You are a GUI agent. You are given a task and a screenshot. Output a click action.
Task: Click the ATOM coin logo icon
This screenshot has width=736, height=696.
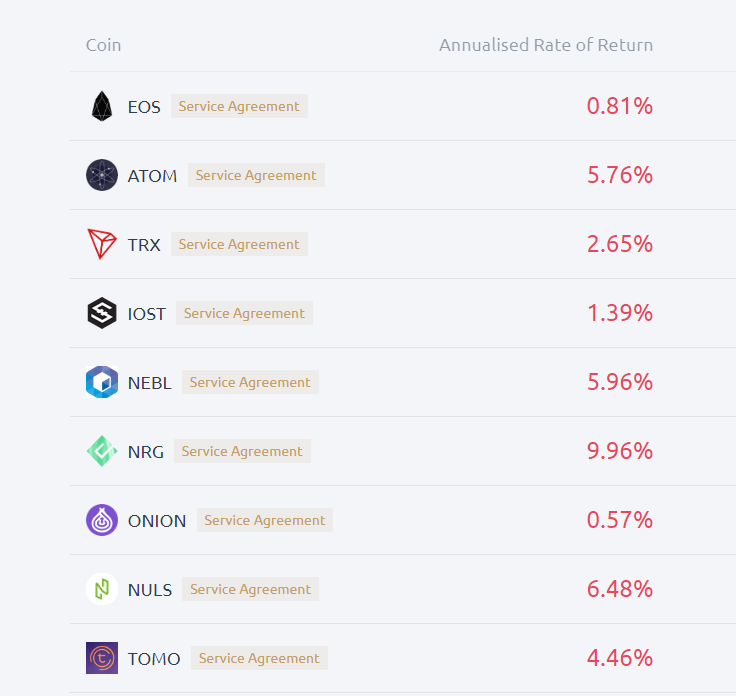click(102, 175)
